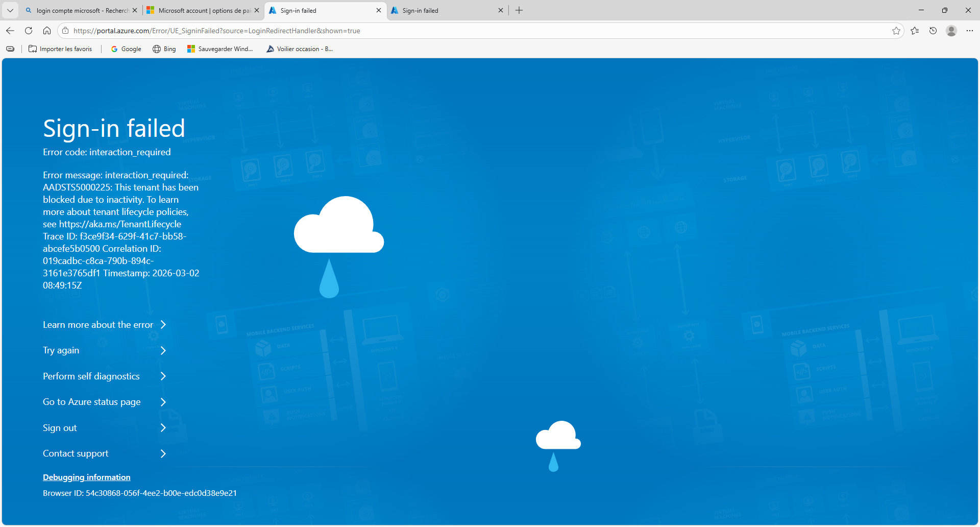The width and height of the screenshot is (980, 527).
Task: Close the last Sign-in failed tab
Action: [501, 10]
